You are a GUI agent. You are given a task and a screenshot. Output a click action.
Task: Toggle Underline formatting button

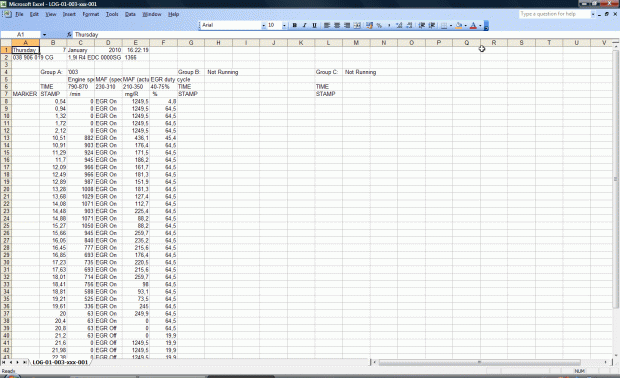coord(314,25)
